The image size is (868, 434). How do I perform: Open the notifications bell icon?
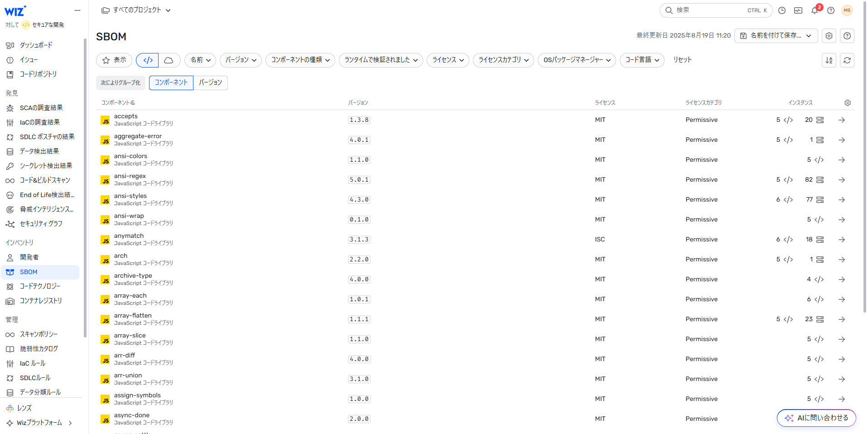click(815, 10)
